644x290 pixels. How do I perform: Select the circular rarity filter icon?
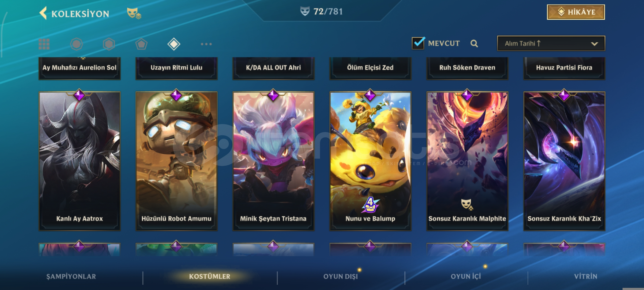tap(76, 44)
